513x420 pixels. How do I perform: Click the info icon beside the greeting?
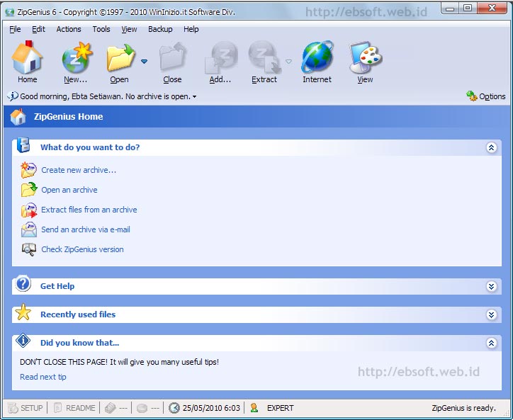coord(13,96)
